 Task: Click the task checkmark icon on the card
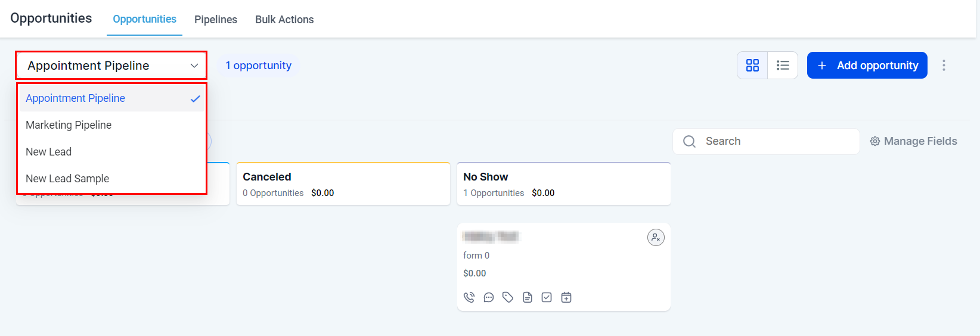click(x=547, y=297)
